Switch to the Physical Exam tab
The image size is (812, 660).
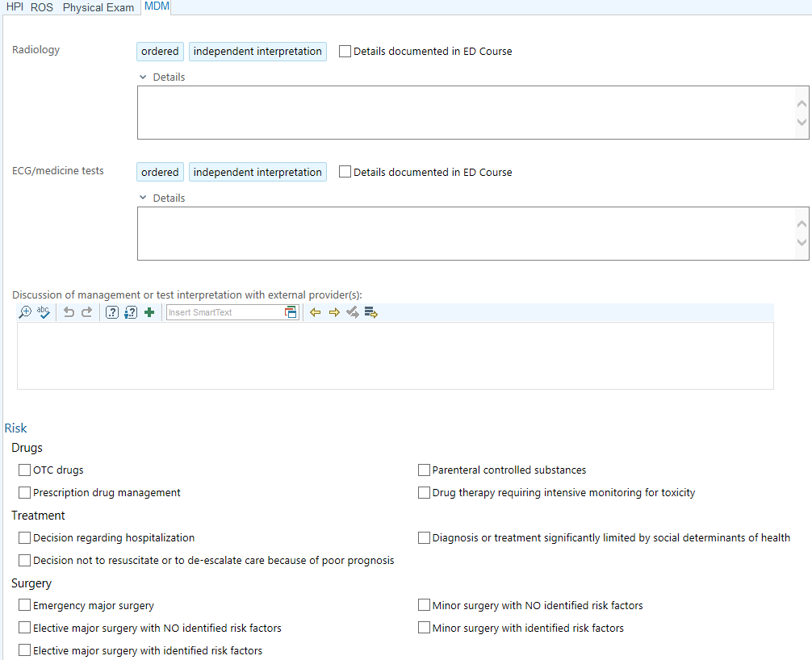pyautogui.click(x=98, y=8)
